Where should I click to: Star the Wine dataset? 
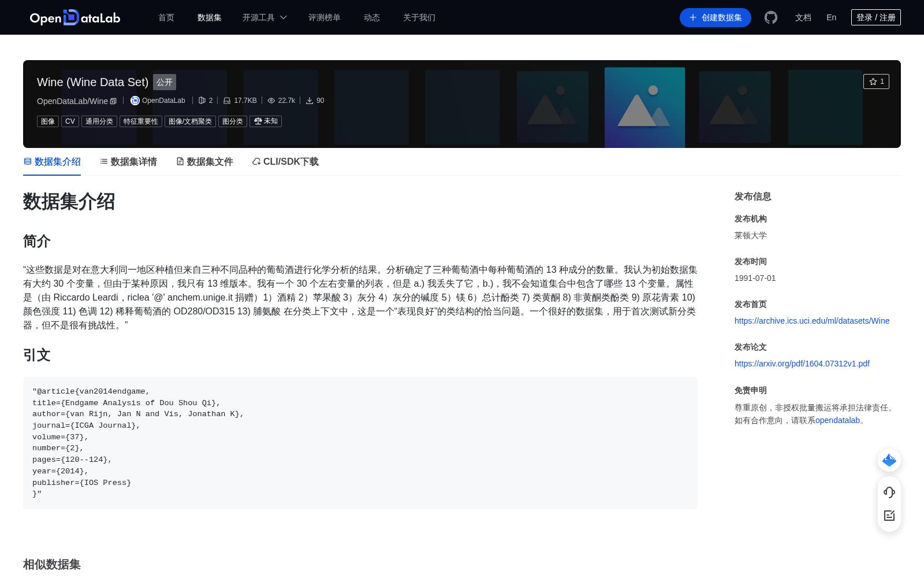coord(876,81)
